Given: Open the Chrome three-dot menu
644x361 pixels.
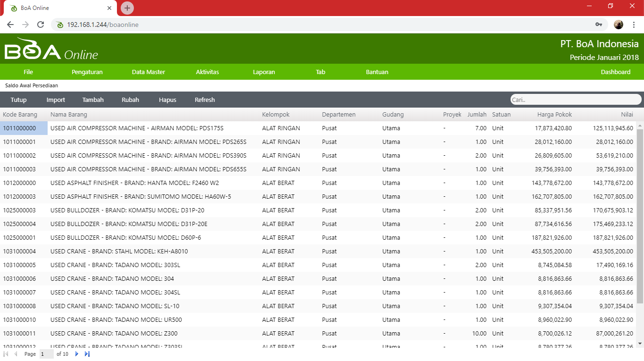Looking at the screenshot, I should click(x=634, y=25).
